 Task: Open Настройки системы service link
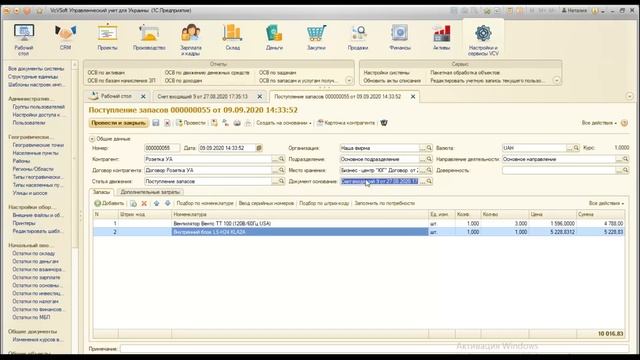386,73
